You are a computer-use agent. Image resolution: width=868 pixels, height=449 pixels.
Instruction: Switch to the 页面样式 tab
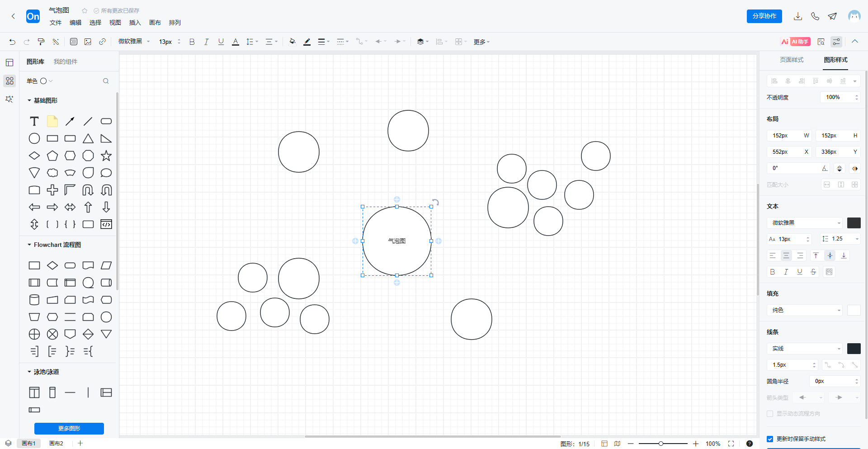point(792,60)
